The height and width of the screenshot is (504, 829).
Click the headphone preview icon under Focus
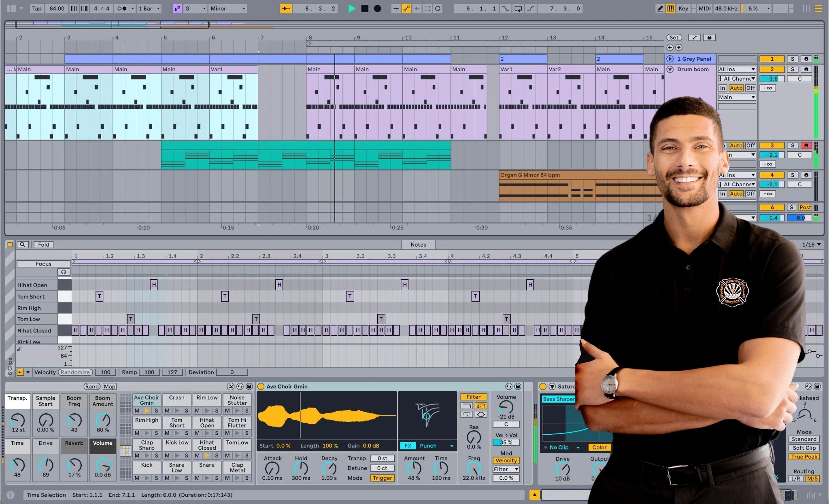click(64, 272)
